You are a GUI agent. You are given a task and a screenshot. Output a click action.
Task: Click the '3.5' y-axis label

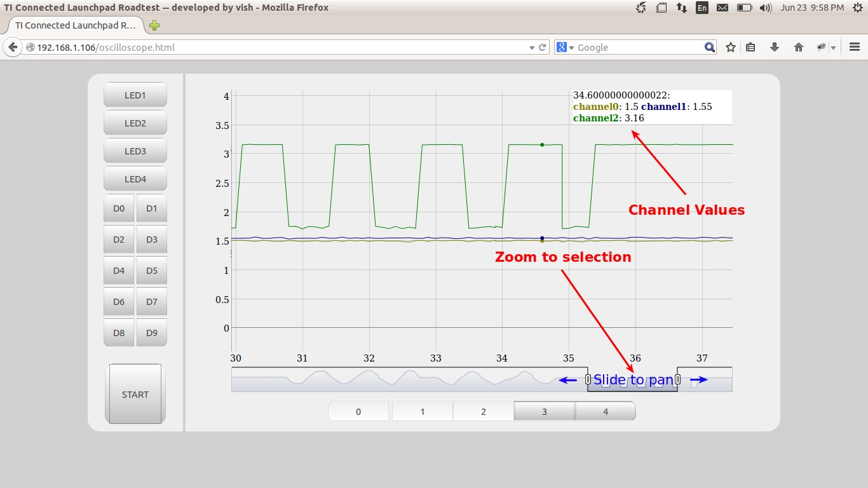(222, 125)
